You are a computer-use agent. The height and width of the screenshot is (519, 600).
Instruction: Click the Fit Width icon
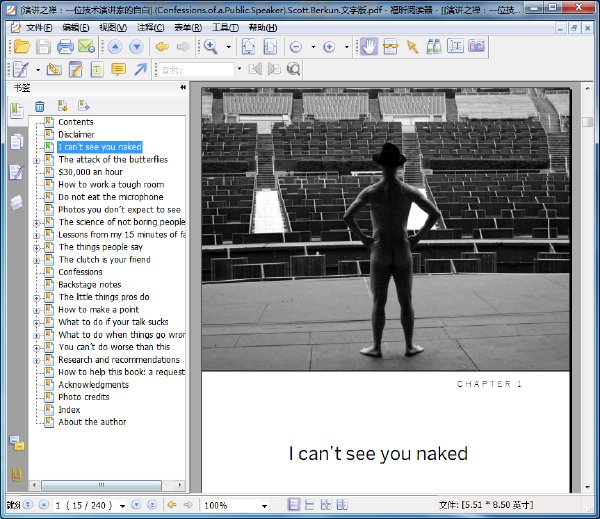tap(270, 47)
